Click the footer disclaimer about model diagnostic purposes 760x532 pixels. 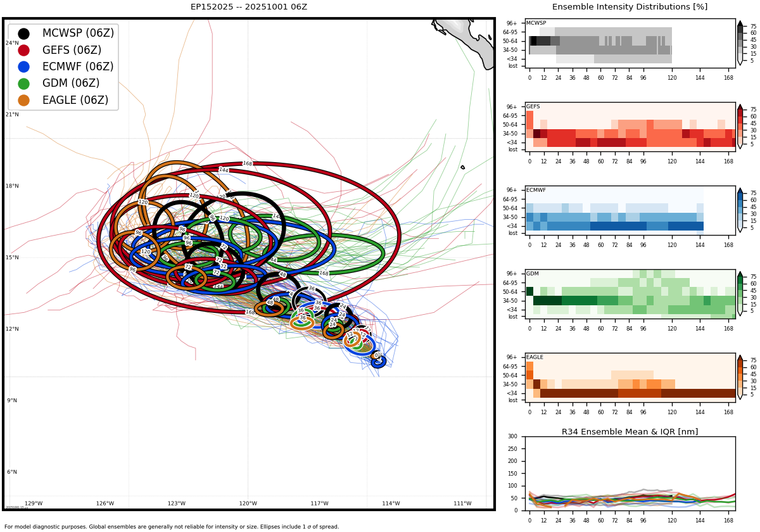pyautogui.click(x=172, y=527)
